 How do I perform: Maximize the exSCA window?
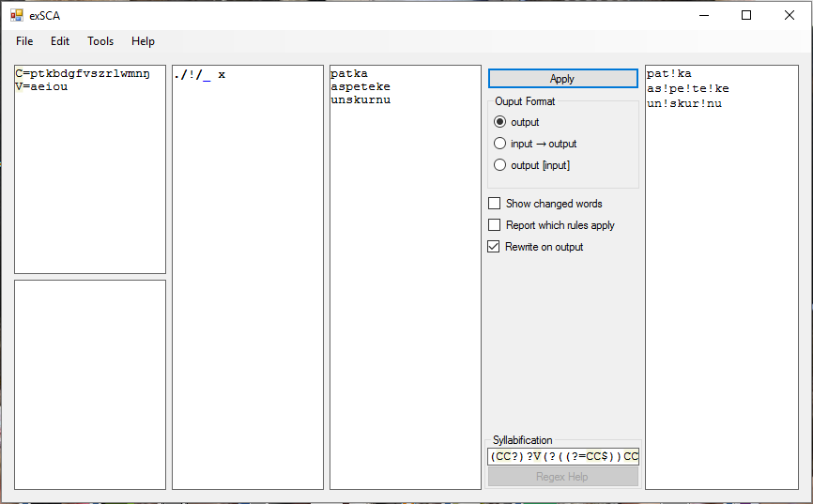(x=746, y=16)
